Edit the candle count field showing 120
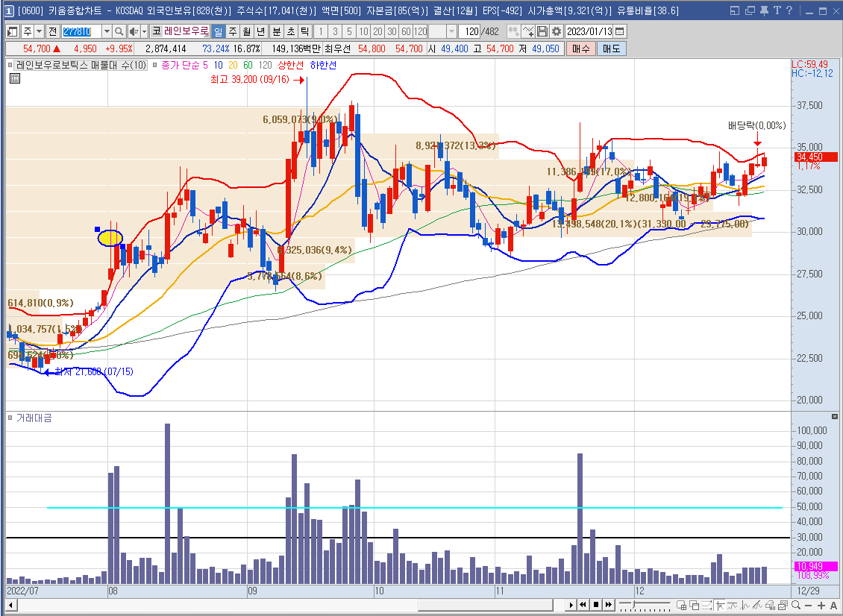 [x=469, y=32]
